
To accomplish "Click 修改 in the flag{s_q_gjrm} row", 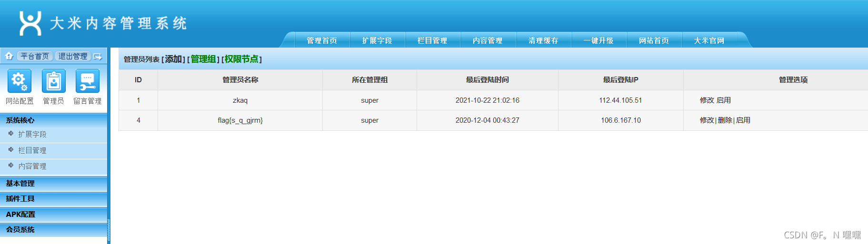I will [707, 120].
